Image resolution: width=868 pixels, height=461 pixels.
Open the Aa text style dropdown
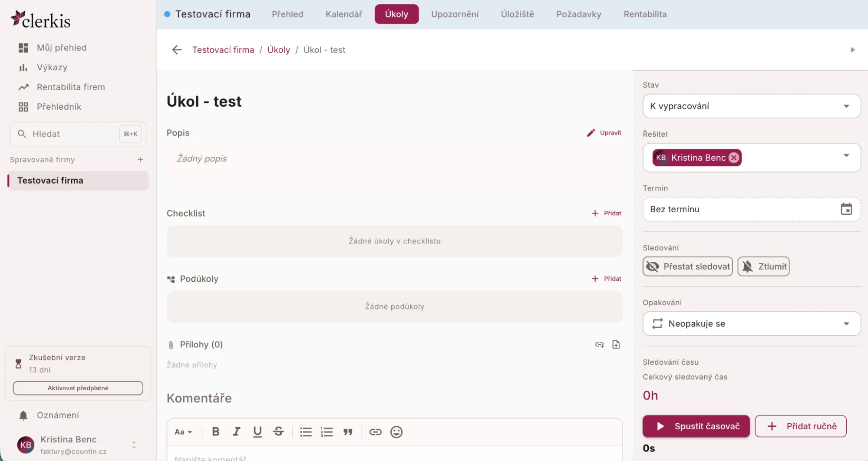pyautogui.click(x=183, y=431)
